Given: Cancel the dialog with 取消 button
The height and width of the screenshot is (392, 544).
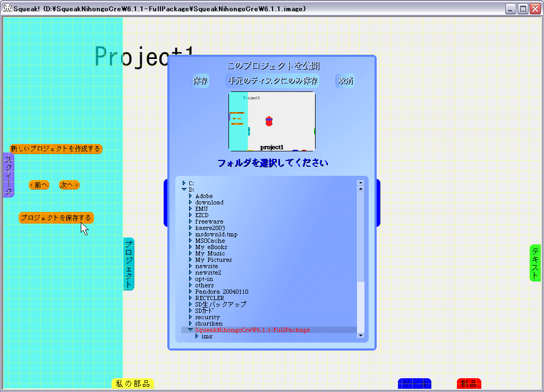Looking at the screenshot, I should (345, 81).
